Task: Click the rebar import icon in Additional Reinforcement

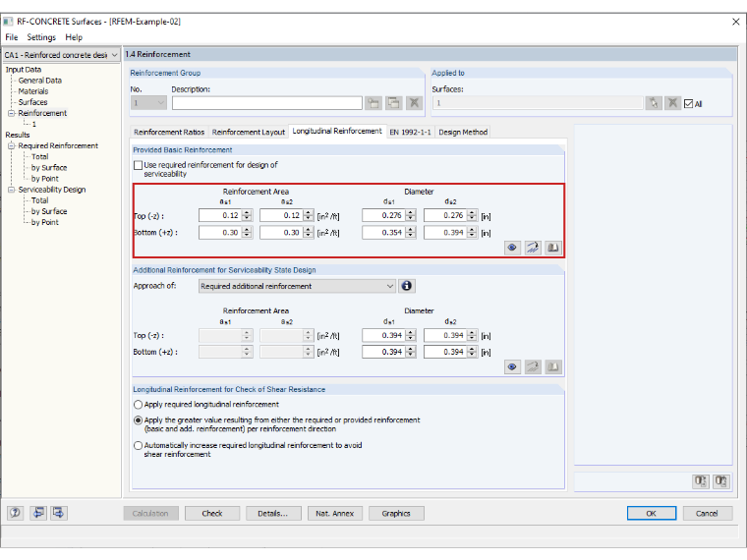Action: click(533, 366)
